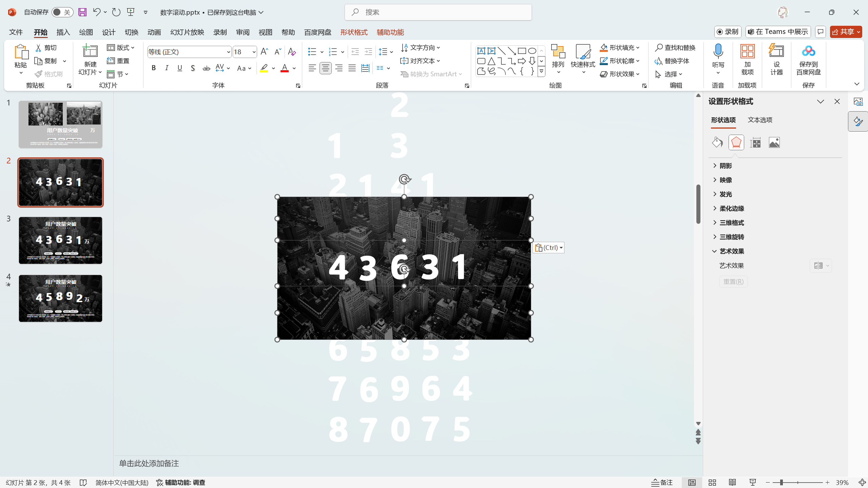Toggle Notes (备注) pane in status bar
This screenshot has width=868, height=488.
click(662, 482)
